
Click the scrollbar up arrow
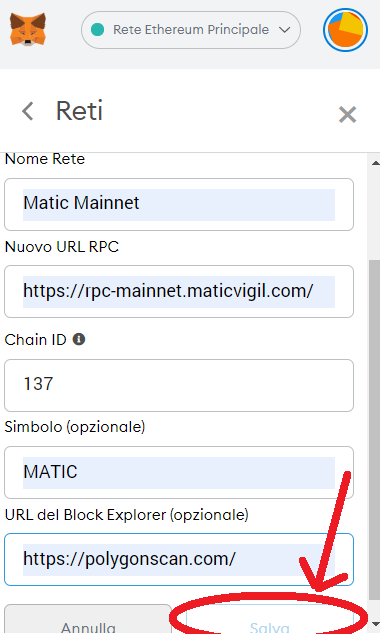375,163
